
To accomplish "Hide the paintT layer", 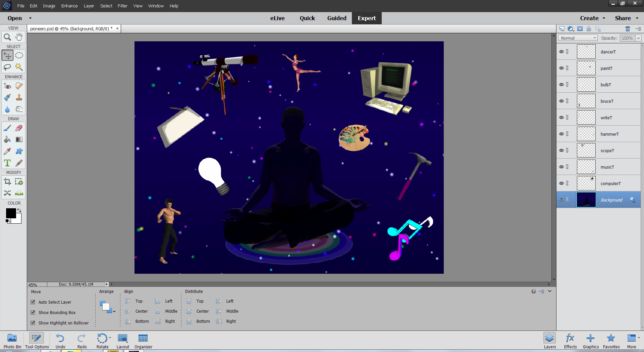I will pos(561,68).
